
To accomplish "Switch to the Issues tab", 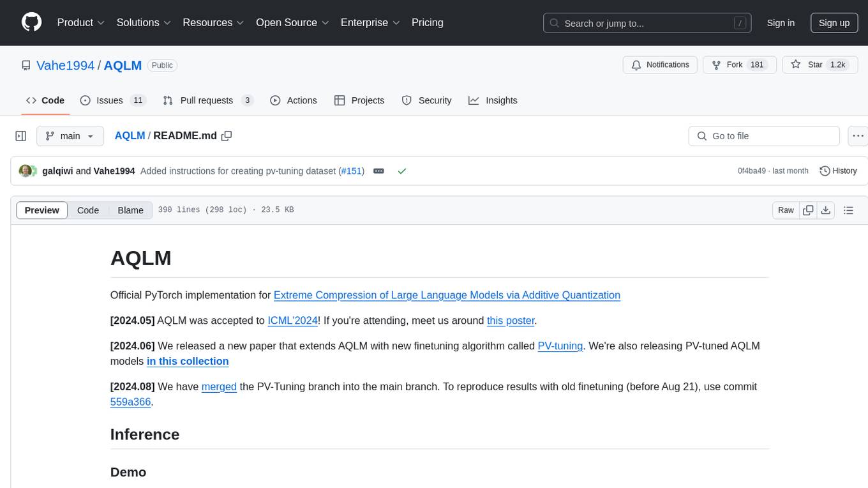I will [113, 100].
